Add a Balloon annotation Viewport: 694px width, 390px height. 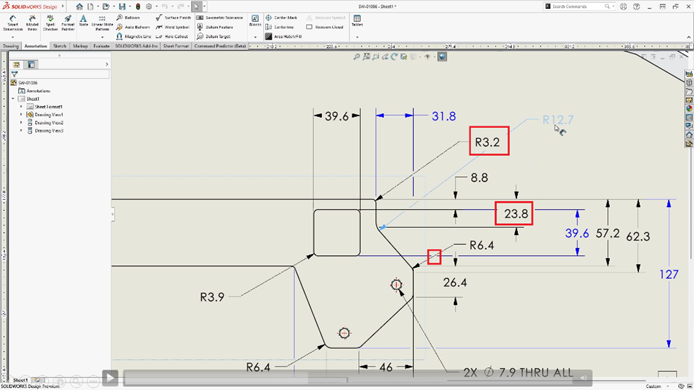128,17
